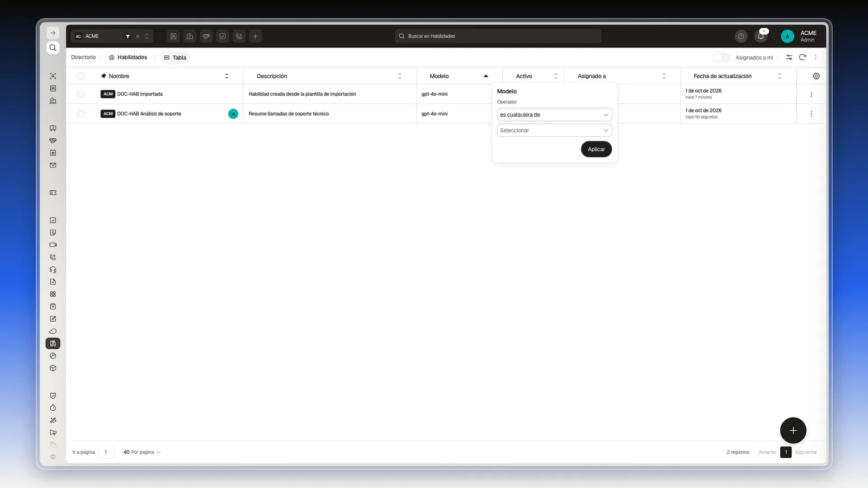The height and width of the screenshot is (488, 868).
Task: Toggle the Asignados a mí switch
Action: [x=722, y=58]
